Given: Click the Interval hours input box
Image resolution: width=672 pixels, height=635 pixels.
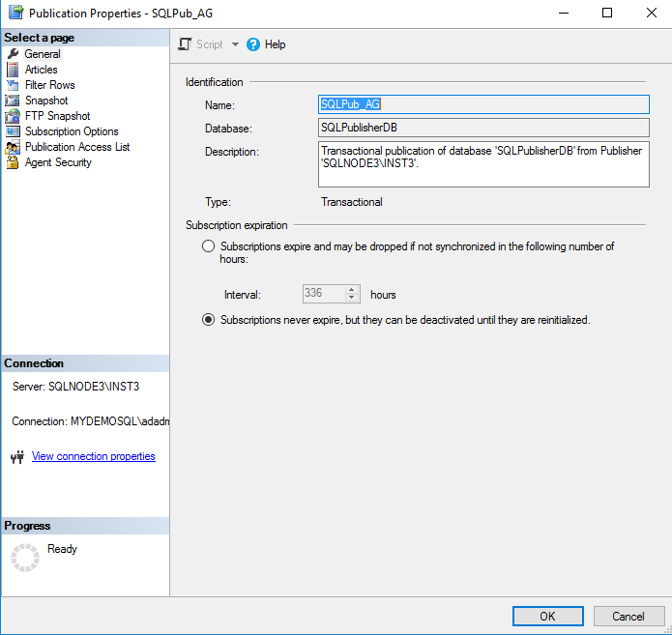Looking at the screenshot, I should pos(324,294).
